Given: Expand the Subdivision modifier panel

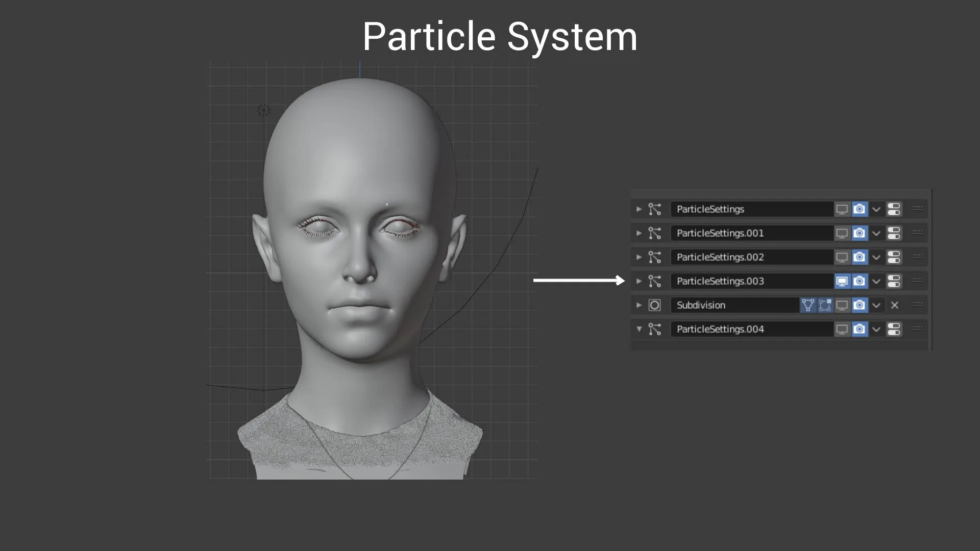Looking at the screenshot, I should tap(639, 305).
